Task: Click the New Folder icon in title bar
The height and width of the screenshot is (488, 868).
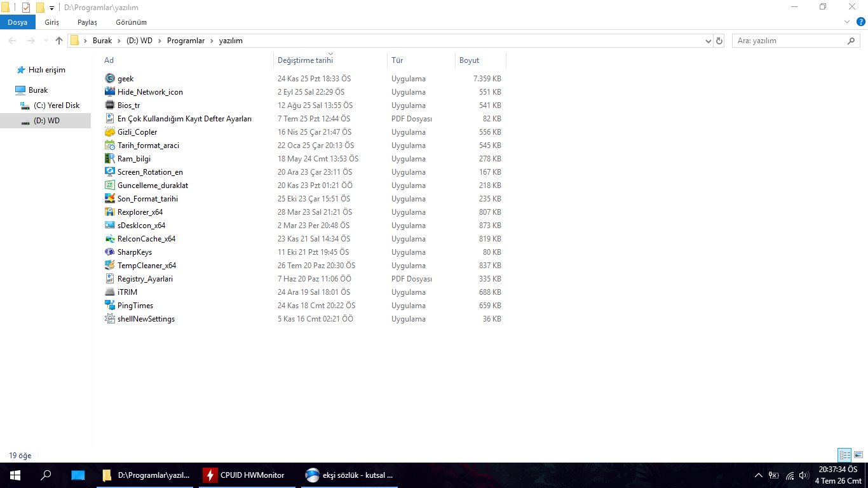Action: point(40,8)
